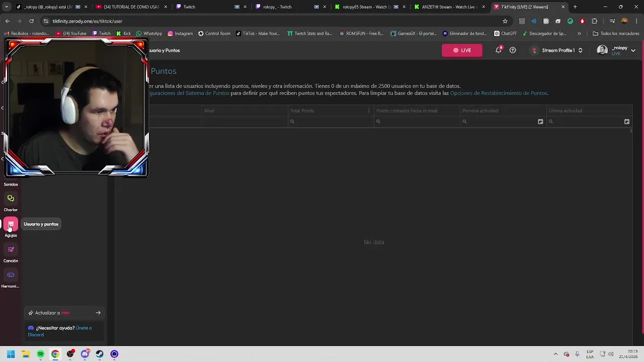
Task: Click the Total Points column header
Action: (x=331, y=111)
